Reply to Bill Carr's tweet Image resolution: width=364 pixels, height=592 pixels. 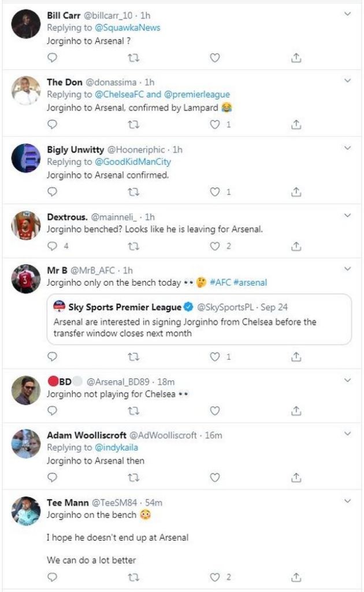click(53, 58)
